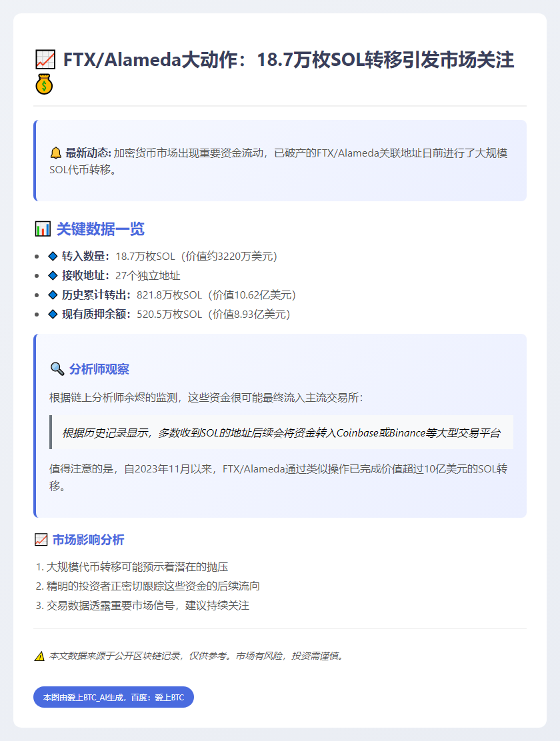Click the bell icon next to 最新动态

tap(56, 153)
